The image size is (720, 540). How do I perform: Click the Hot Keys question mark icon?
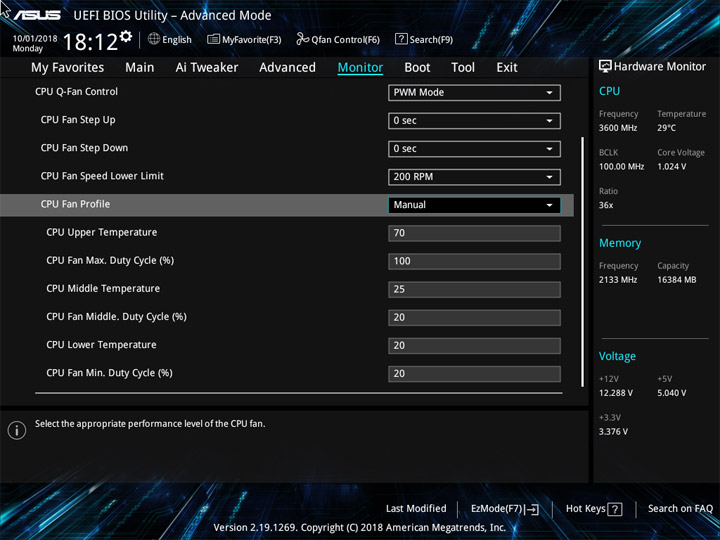(615, 509)
